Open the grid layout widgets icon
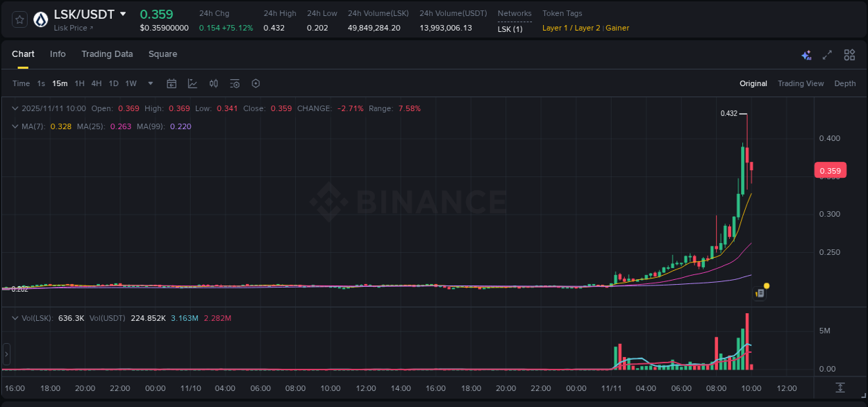 tap(849, 54)
